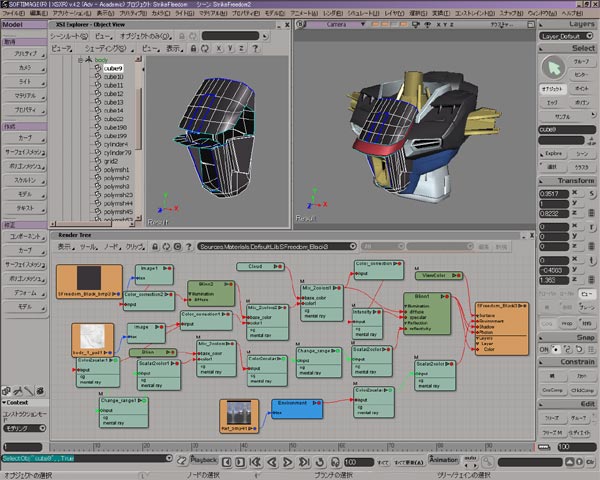Toggle first orange display-type button in Camera bar
600x480 pixels.
pos(375,24)
